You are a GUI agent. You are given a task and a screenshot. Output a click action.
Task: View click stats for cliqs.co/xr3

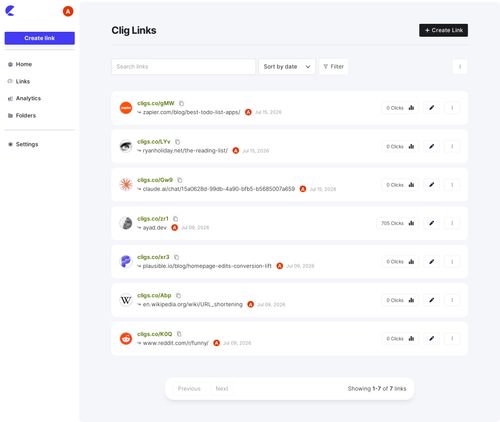point(400,262)
